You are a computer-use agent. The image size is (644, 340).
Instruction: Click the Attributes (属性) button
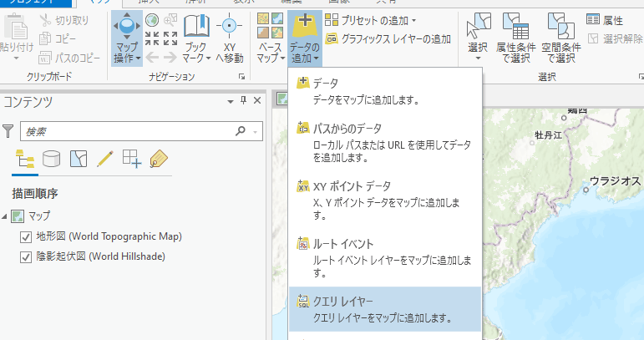(605, 20)
